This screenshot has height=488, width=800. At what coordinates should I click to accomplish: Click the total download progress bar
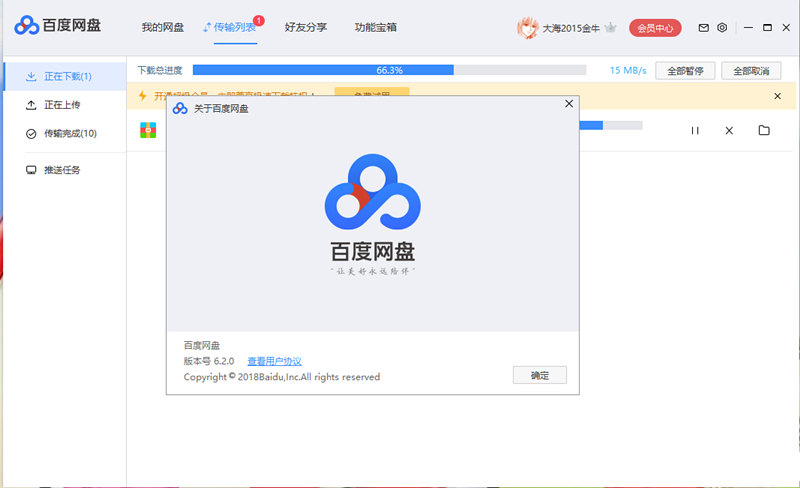pos(389,70)
